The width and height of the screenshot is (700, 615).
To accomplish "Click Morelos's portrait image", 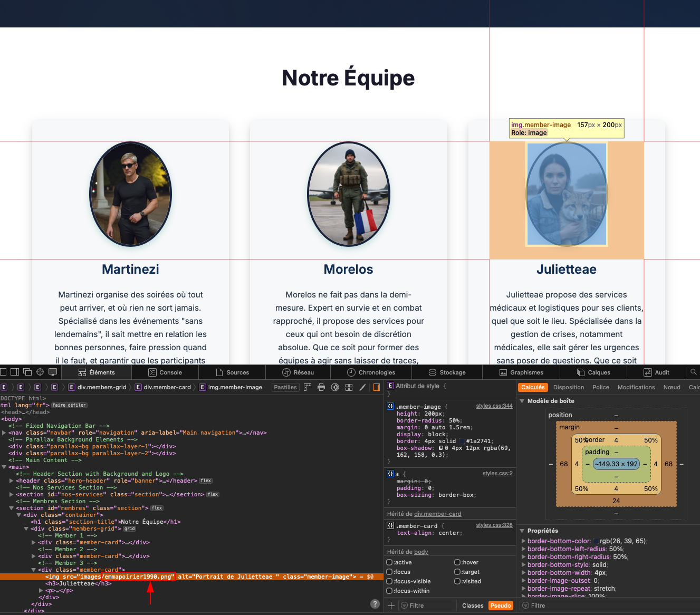I will pyautogui.click(x=349, y=194).
